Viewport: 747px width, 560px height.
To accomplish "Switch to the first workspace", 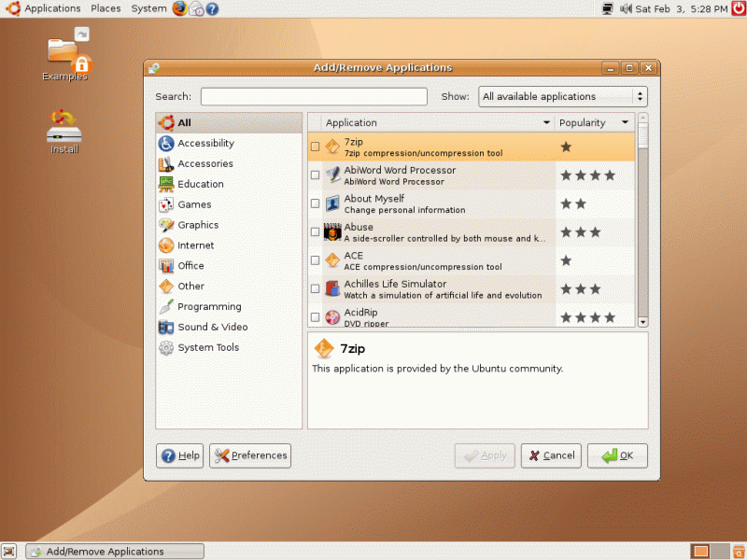I will 700,552.
